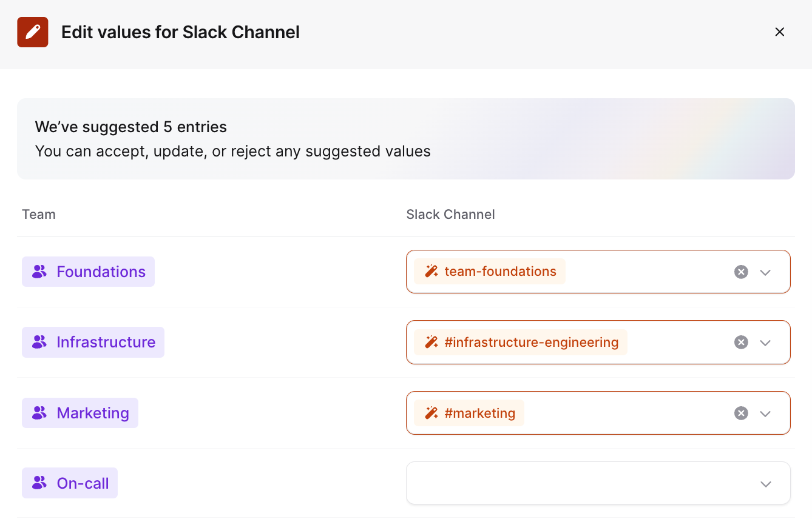Click the On-call team tag

70,483
